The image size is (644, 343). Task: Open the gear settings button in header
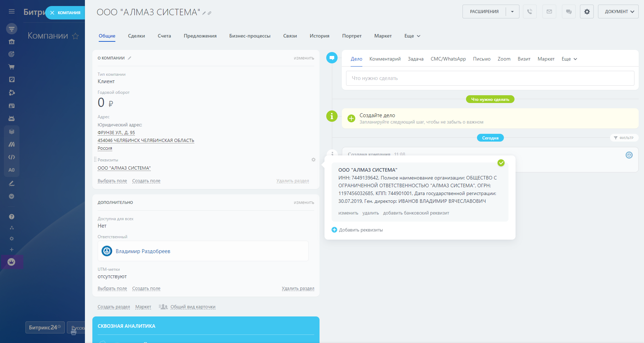[x=587, y=12]
